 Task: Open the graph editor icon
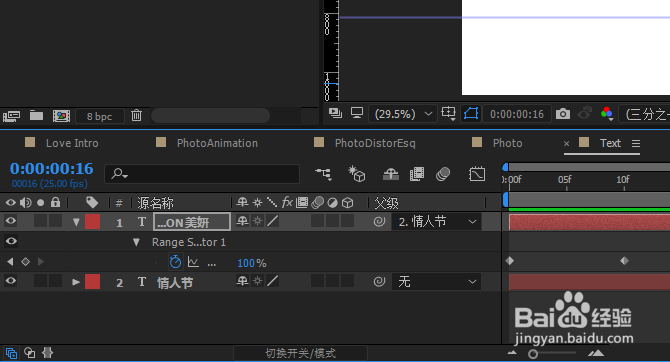[x=477, y=174]
